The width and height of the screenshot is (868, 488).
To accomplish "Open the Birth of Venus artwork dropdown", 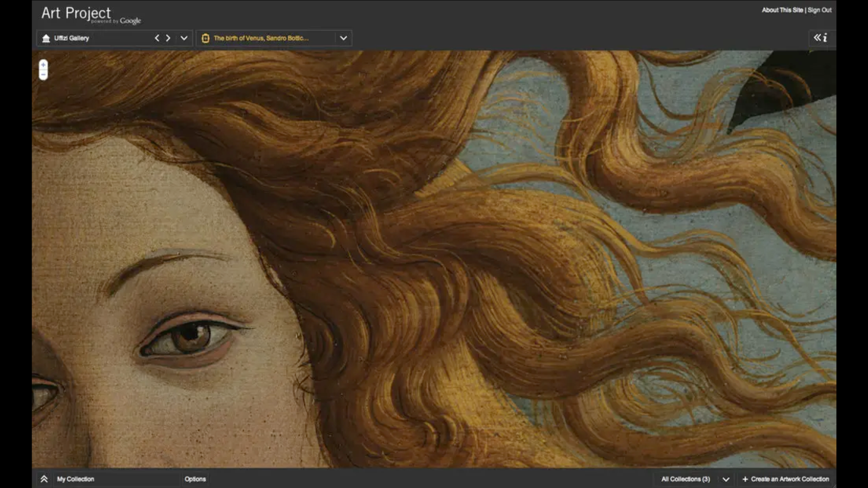I will pos(343,38).
